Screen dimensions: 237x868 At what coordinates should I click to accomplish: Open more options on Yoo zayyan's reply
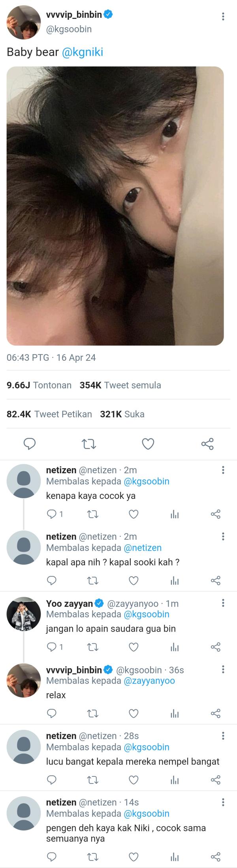tap(223, 603)
